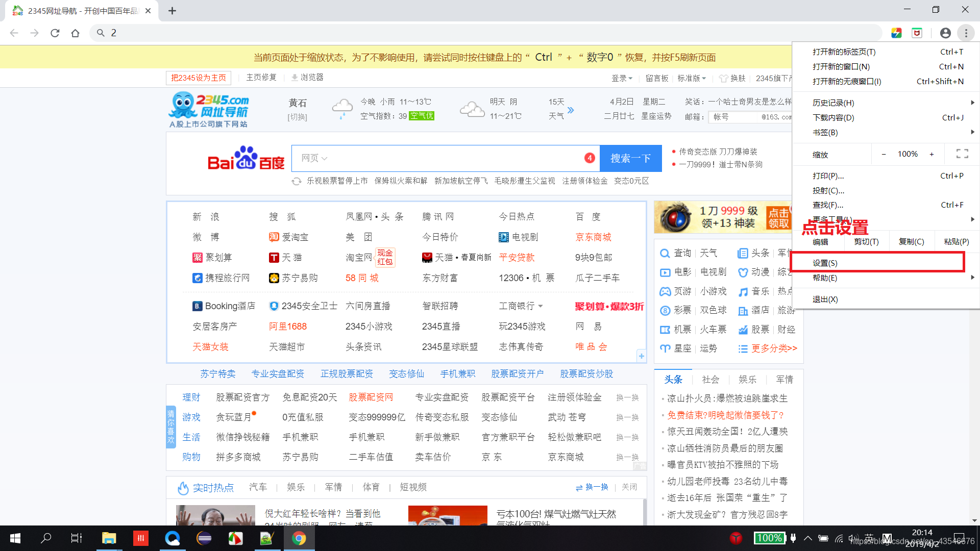Click 粘贴(P) in edit row

pos(957,242)
